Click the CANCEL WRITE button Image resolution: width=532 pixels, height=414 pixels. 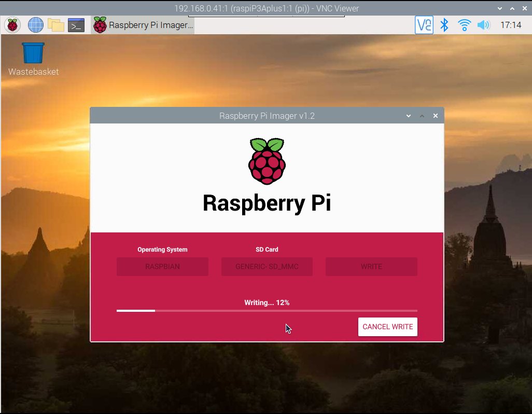pyautogui.click(x=387, y=327)
